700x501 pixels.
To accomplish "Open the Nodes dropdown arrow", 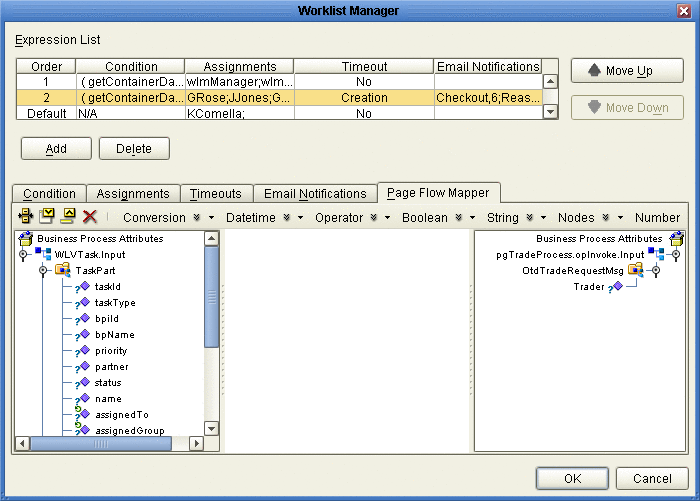I will click(620, 217).
